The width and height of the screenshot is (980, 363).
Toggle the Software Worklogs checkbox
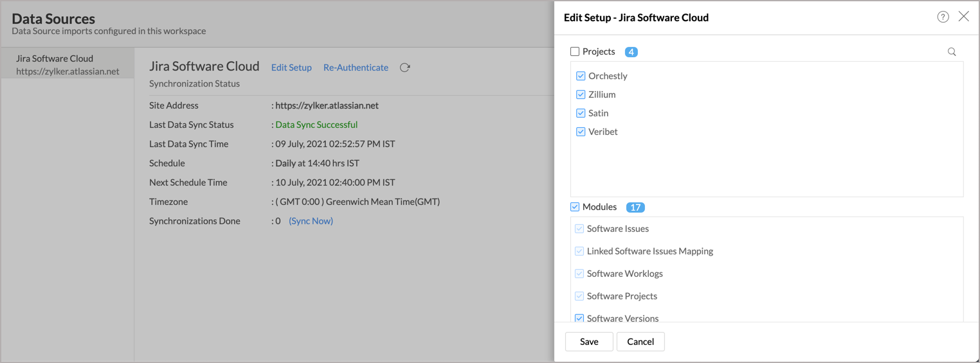pos(579,274)
